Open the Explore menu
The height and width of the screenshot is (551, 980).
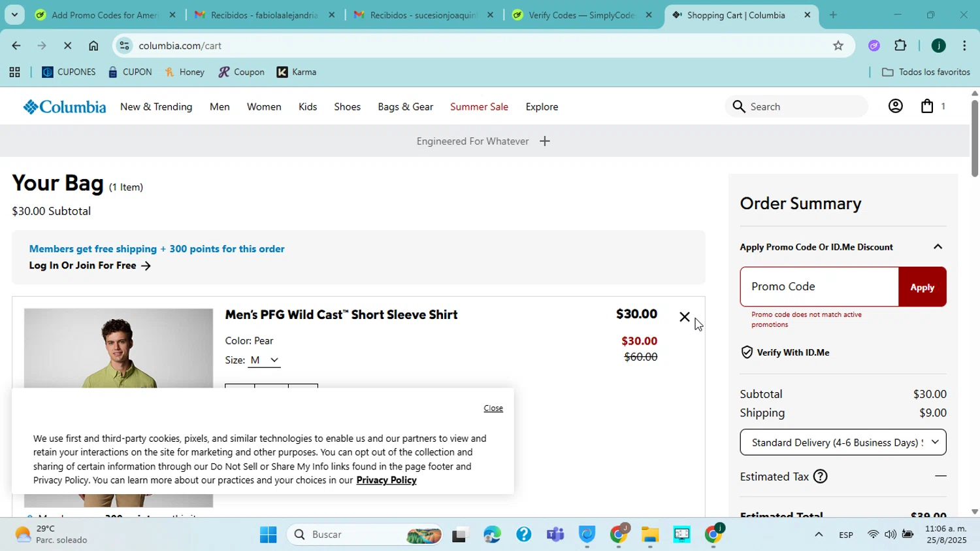coord(542,107)
